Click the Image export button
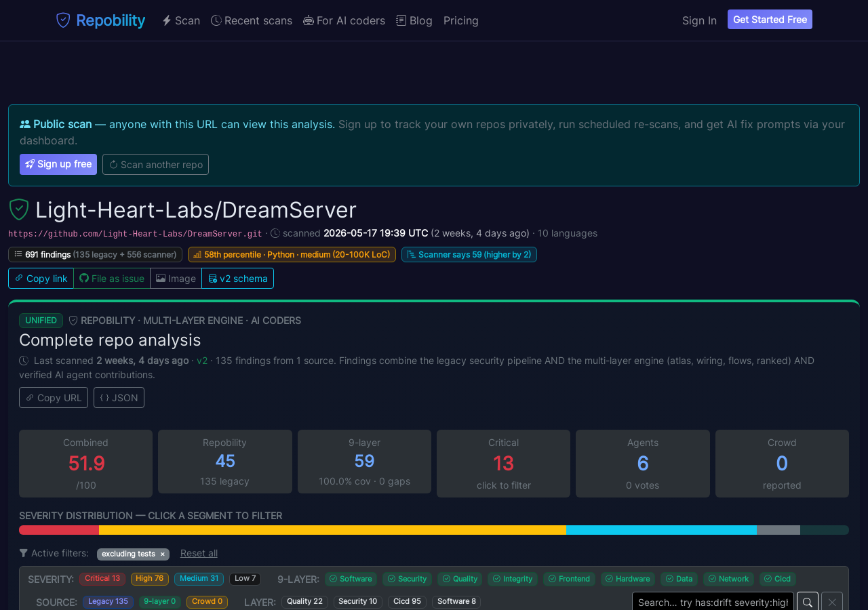This screenshot has width=868, height=610. (176, 278)
